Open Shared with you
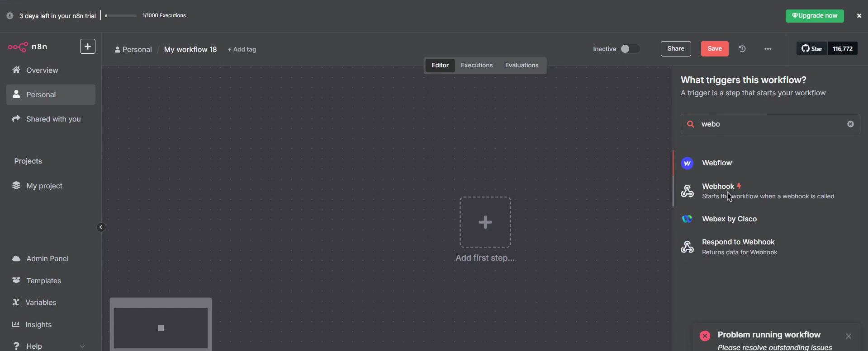Screen dimensions: 868x351 coord(51,119)
